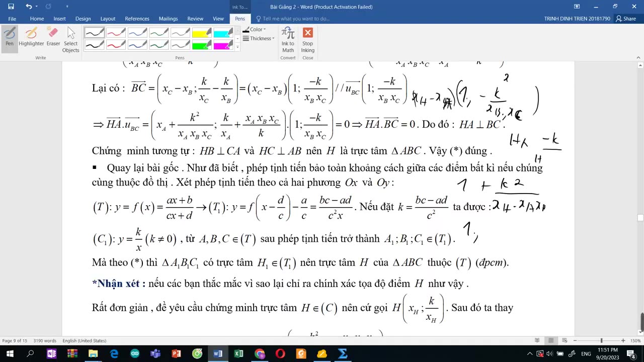Select the magenta highlighter swatch
This screenshot has height=362, width=644.
click(x=223, y=45)
